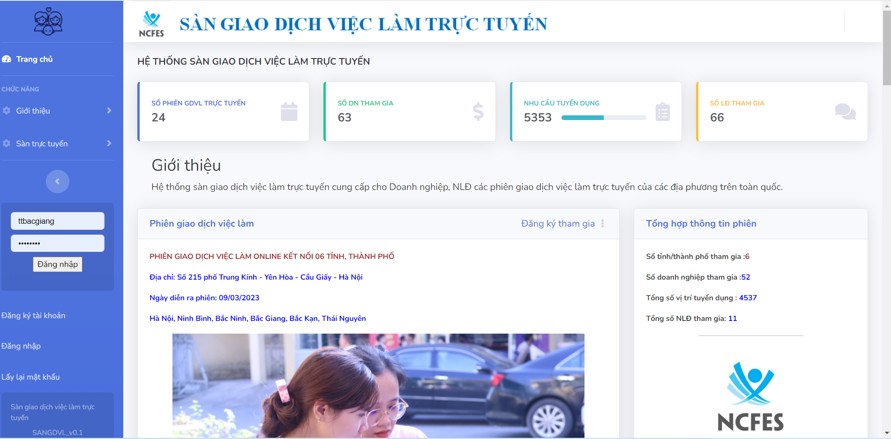Expand the Sàn trực tuyến menu chevron
891x439 pixels.
109,144
